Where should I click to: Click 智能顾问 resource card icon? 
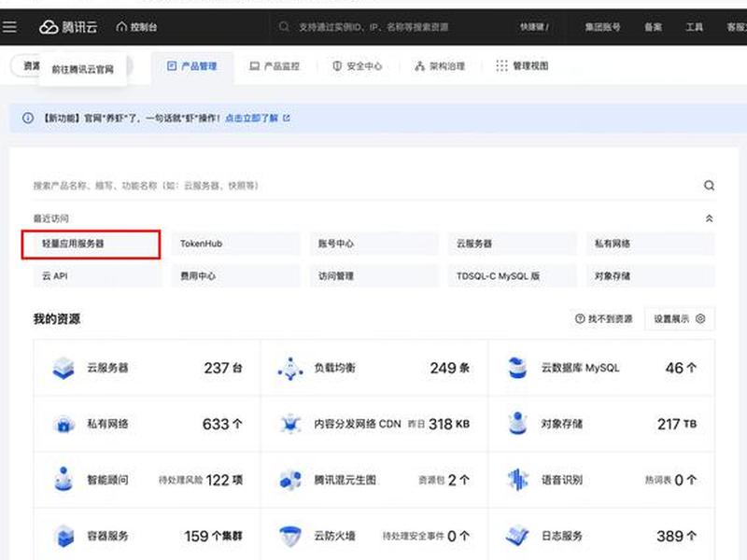click(63, 479)
